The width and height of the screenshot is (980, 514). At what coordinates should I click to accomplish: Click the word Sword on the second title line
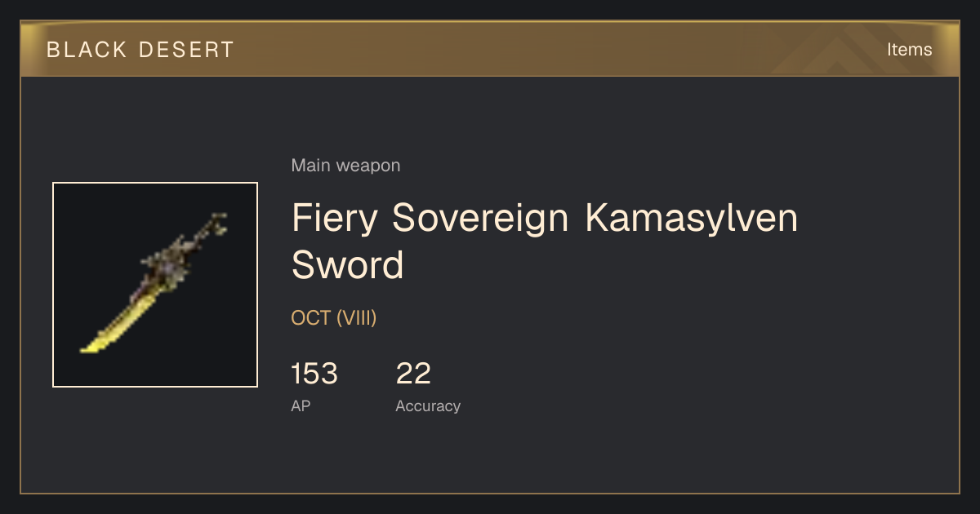(x=348, y=265)
